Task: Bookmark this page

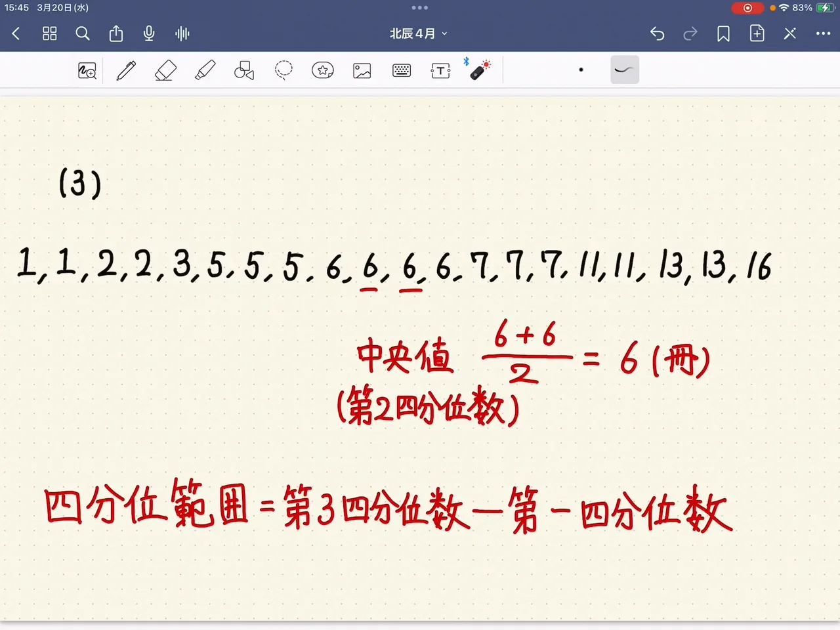Action: [723, 33]
